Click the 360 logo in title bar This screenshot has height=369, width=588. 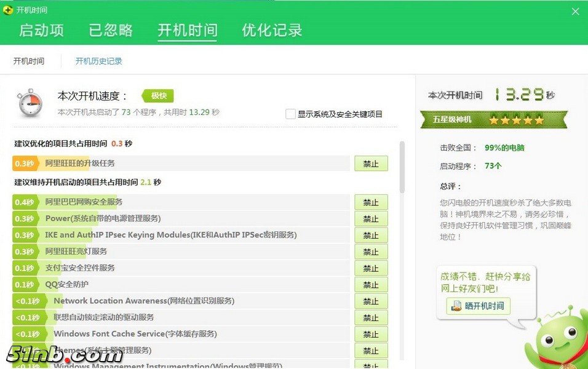(8, 10)
